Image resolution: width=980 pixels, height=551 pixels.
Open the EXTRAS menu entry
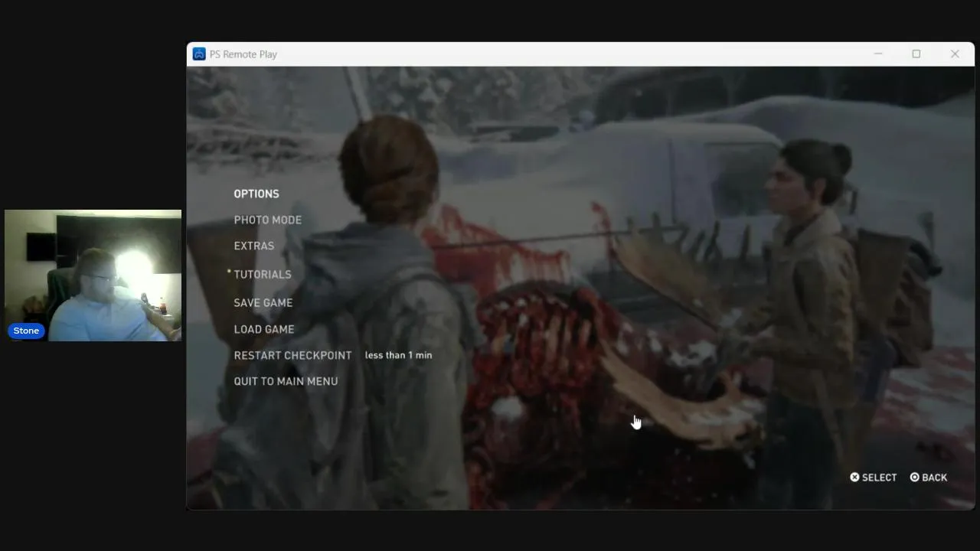coord(254,246)
